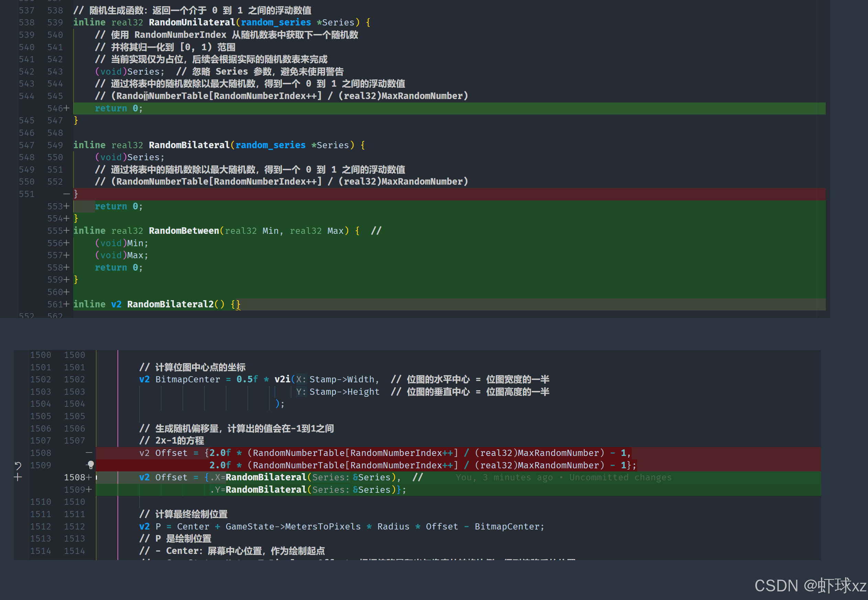The height and width of the screenshot is (600, 868).
Task: Click the comment starting '// - Center:'
Action: tap(232, 551)
